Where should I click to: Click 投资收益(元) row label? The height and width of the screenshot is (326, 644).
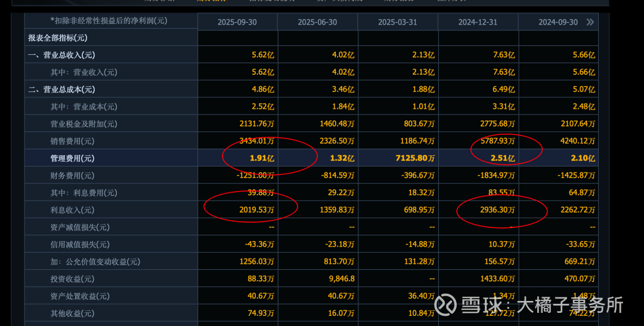72,279
